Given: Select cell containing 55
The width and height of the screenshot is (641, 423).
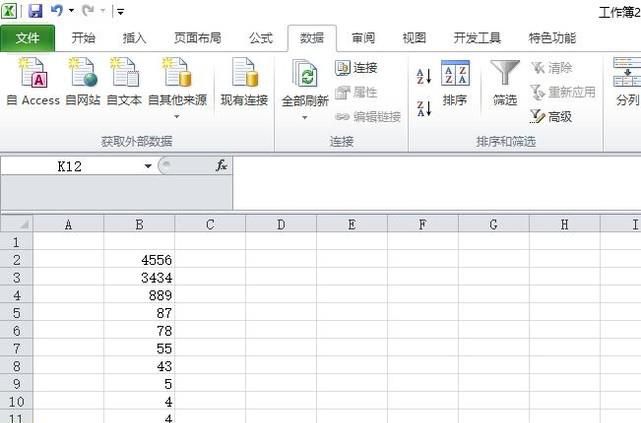Looking at the screenshot, I should [x=139, y=348].
